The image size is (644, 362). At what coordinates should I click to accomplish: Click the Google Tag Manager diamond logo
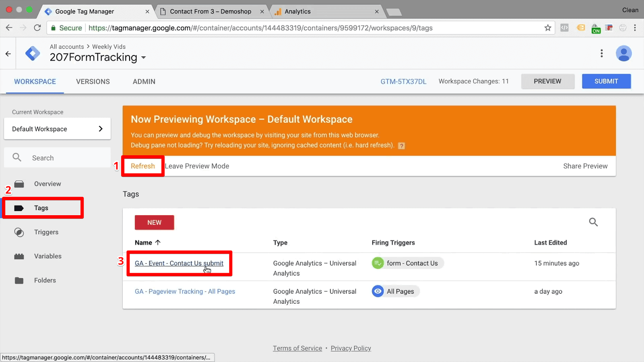coord(32,53)
